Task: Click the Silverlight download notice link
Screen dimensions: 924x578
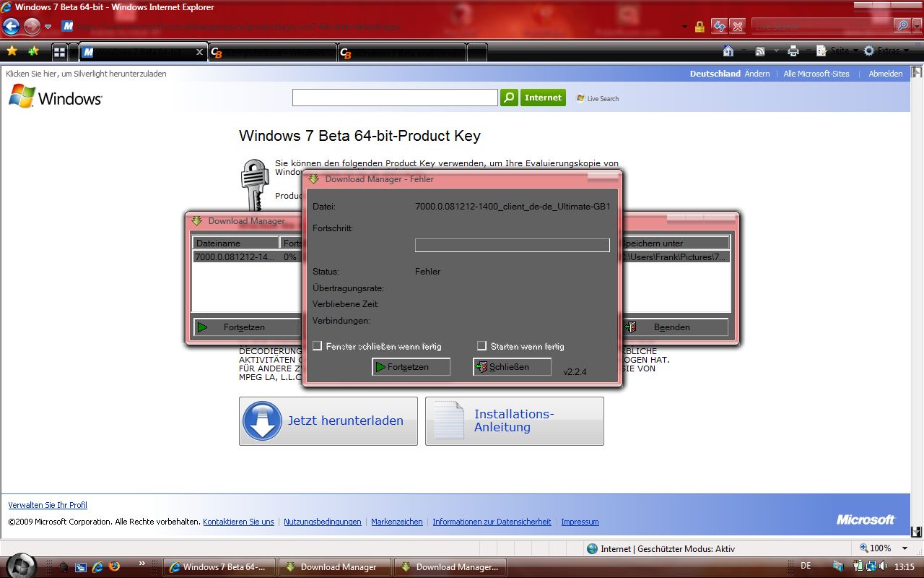Action: (x=86, y=74)
